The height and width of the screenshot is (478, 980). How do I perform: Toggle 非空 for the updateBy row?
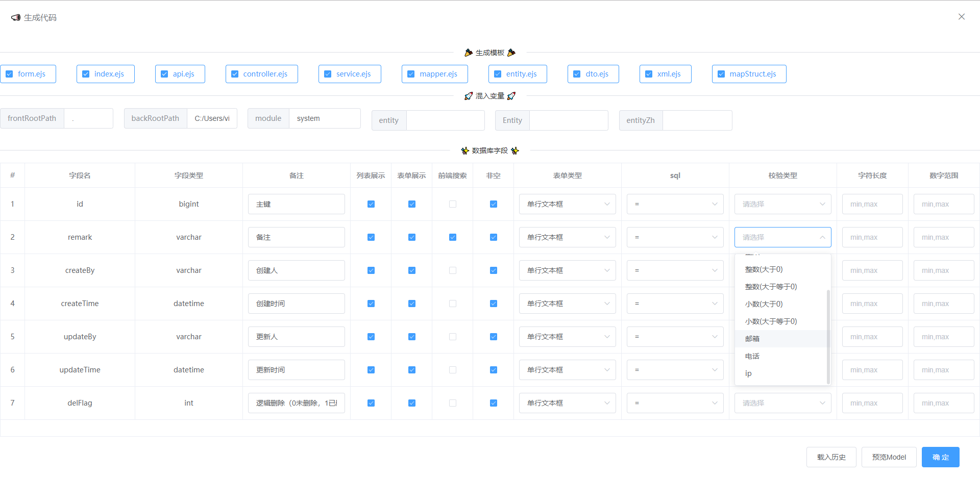(494, 337)
